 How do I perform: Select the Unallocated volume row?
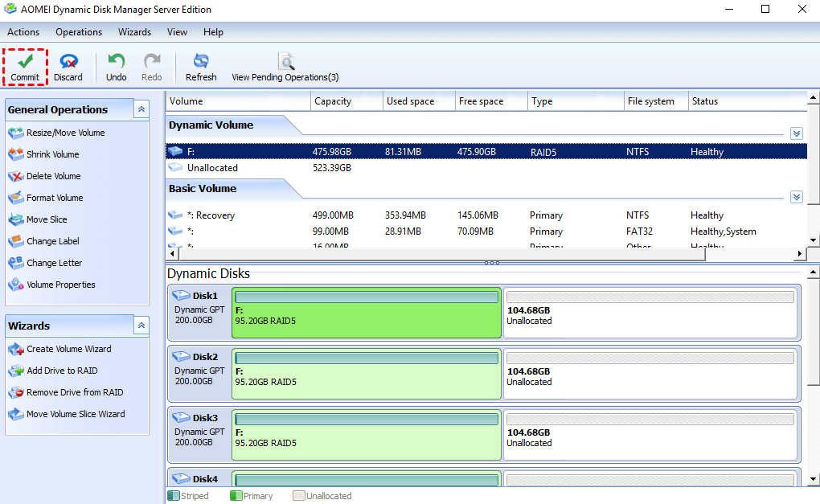click(212, 168)
